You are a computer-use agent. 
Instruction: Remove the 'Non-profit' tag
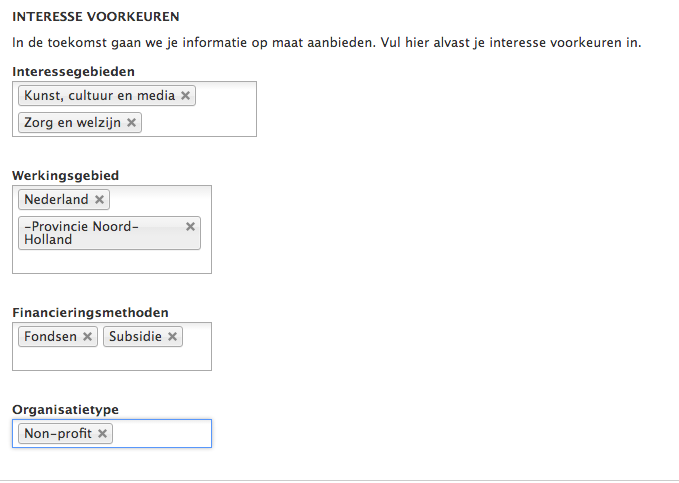(x=102, y=433)
